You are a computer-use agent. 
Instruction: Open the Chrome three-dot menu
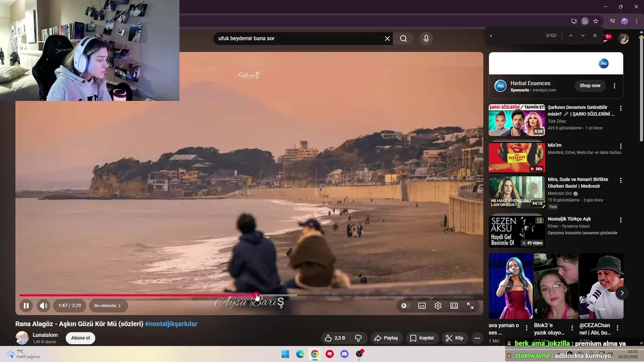tap(636, 21)
